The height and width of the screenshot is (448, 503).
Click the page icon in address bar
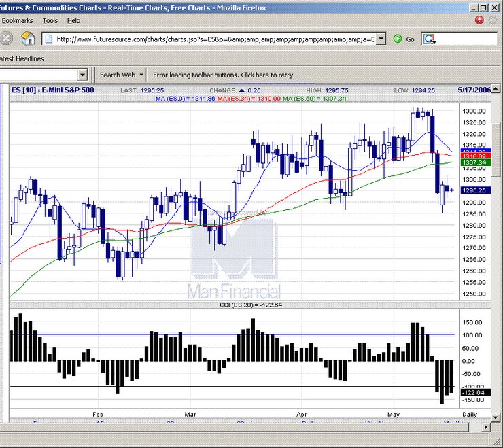coord(49,39)
